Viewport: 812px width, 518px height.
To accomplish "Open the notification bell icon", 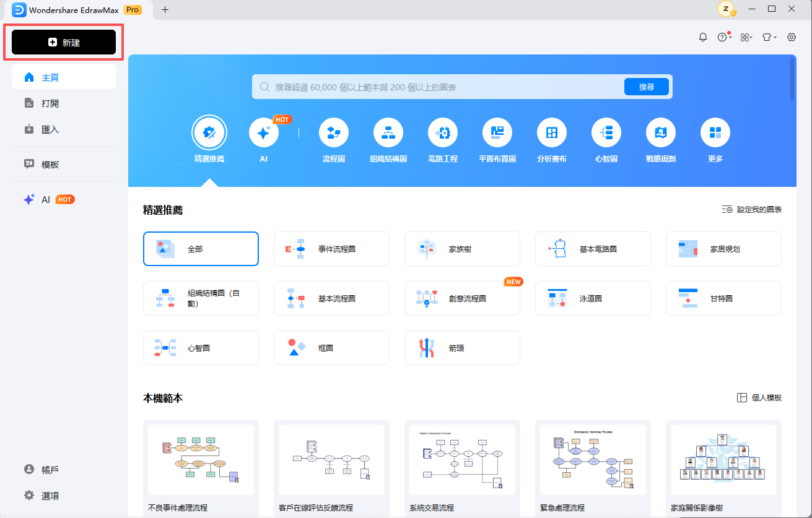I will pyautogui.click(x=702, y=37).
